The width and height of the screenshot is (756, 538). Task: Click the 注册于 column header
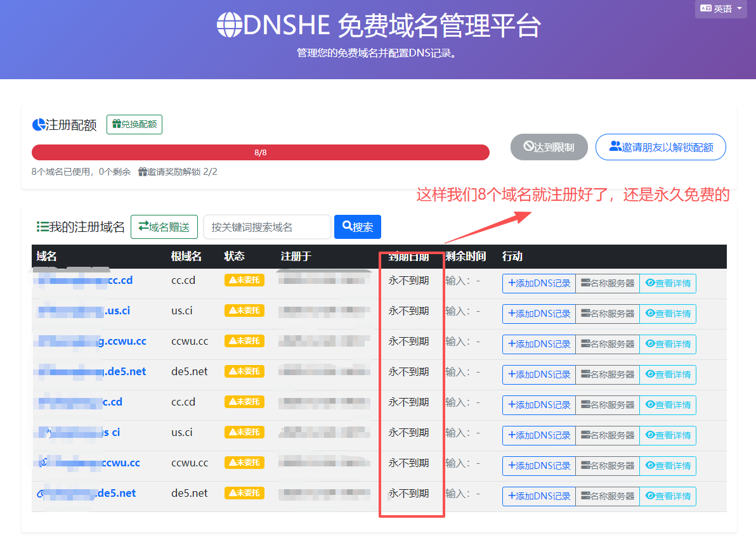[x=296, y=256]
